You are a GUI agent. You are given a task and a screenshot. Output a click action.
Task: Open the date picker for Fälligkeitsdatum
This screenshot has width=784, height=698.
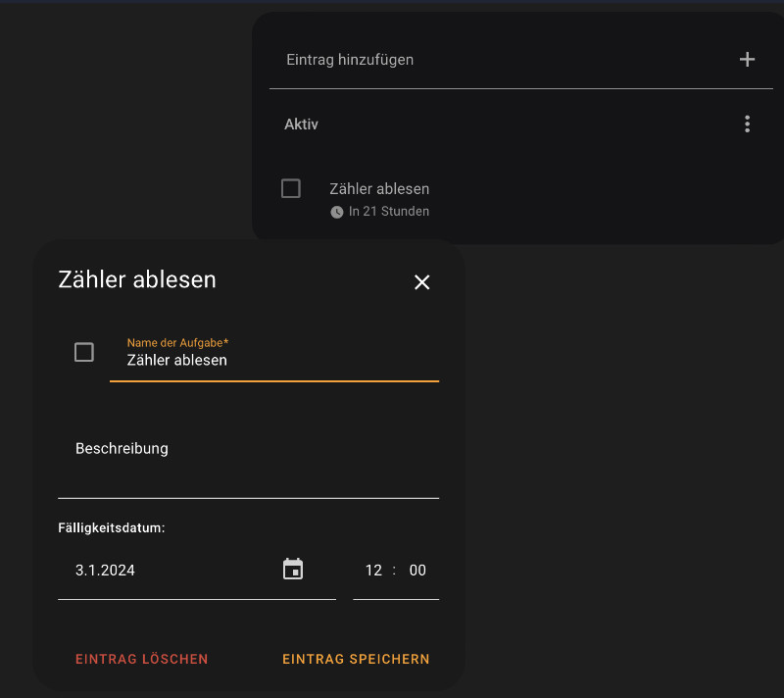293,569
